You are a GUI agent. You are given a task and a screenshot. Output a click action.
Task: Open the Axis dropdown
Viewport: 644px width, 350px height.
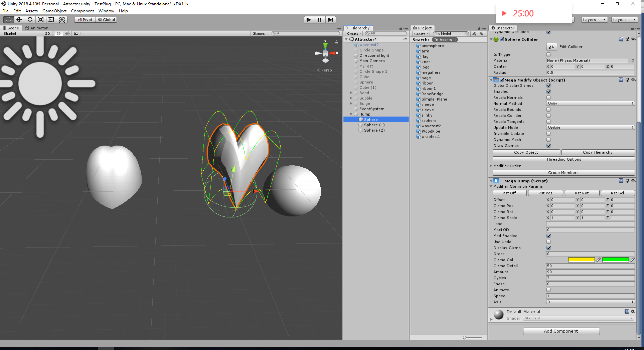[x=590, y=302]
